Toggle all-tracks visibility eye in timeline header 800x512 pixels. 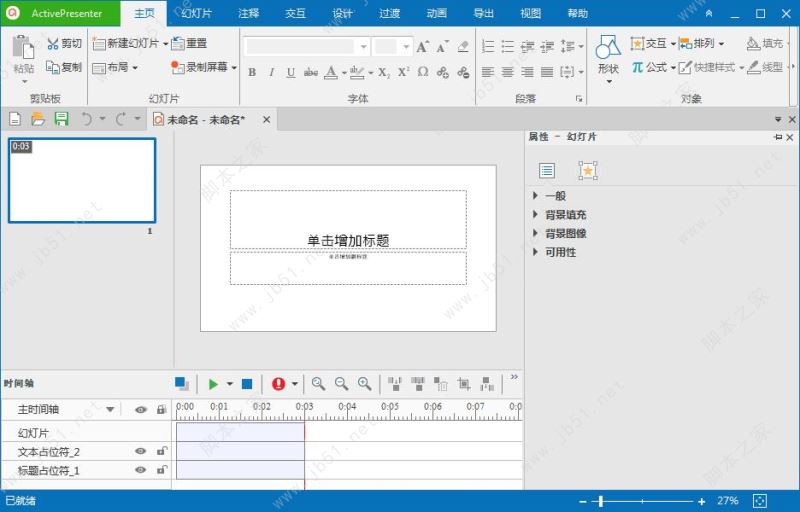coord(140,409)
